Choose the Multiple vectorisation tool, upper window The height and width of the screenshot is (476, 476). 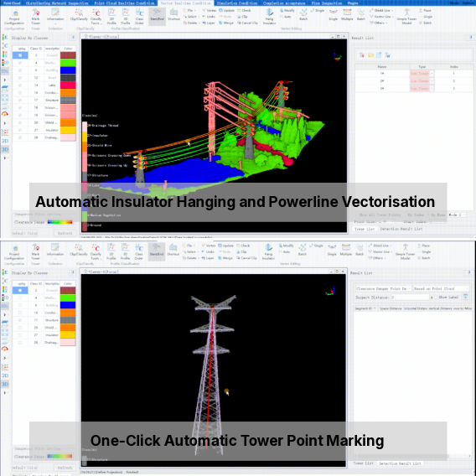tap(347, 15)
